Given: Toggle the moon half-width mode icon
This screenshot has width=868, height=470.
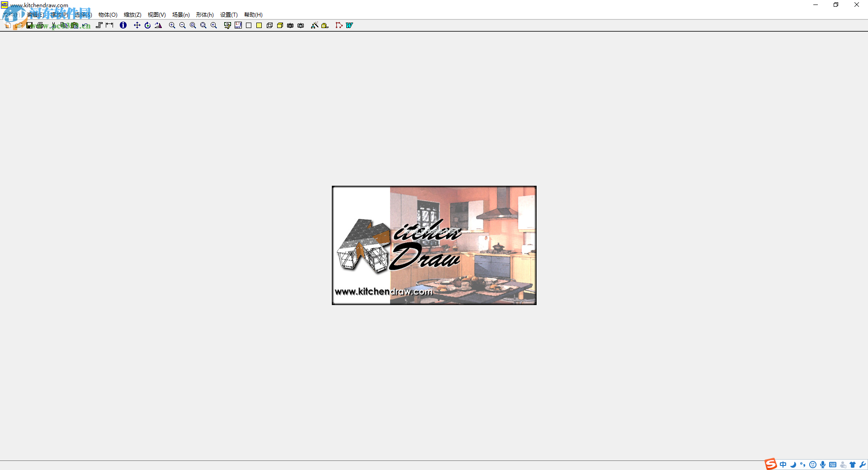Looking at the screenshot, I should [793, 465].
